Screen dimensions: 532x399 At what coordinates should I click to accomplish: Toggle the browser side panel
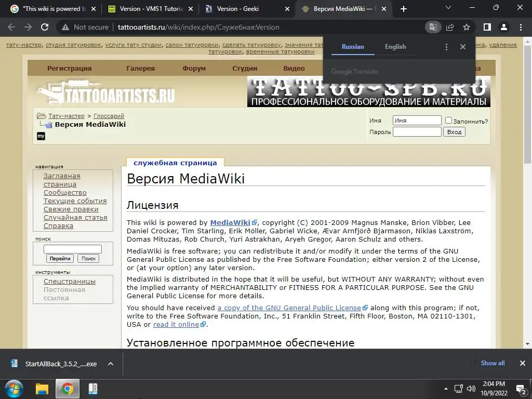click(x=487, y=27)
